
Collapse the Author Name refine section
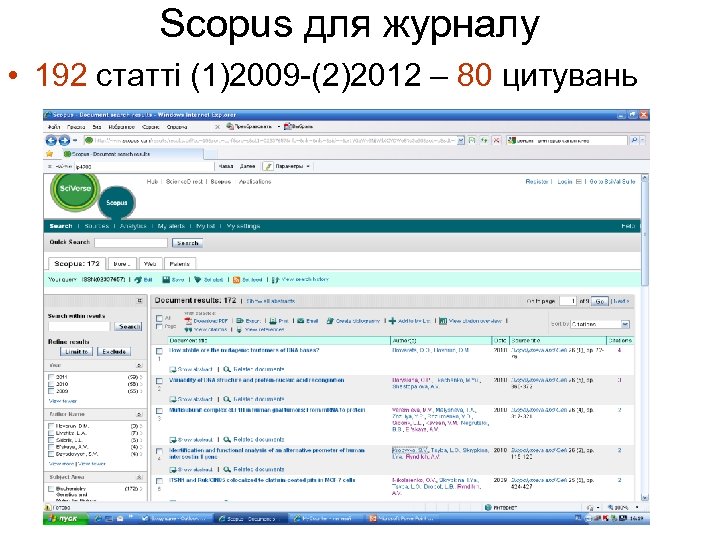pos(139,414)
